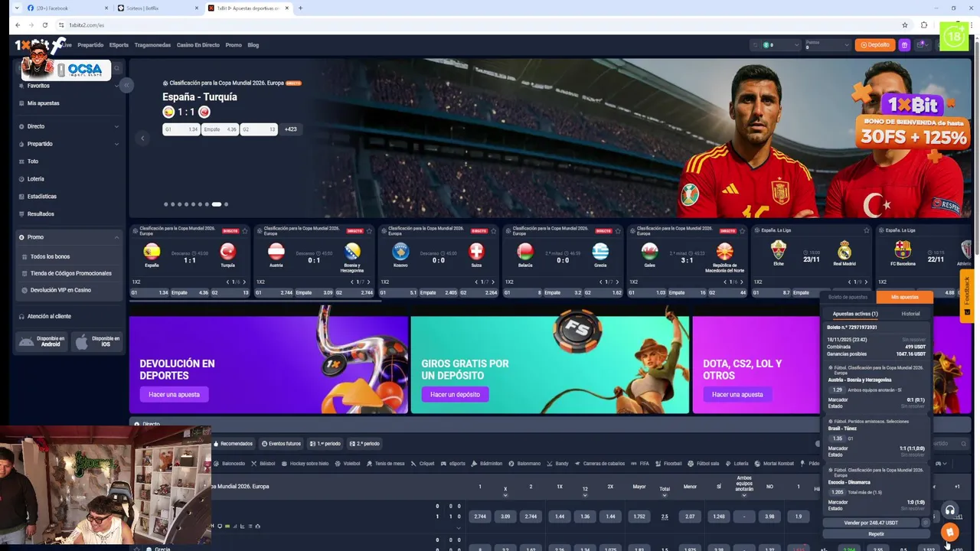Open Casino En Directo top menu

[x=198, y=45]
